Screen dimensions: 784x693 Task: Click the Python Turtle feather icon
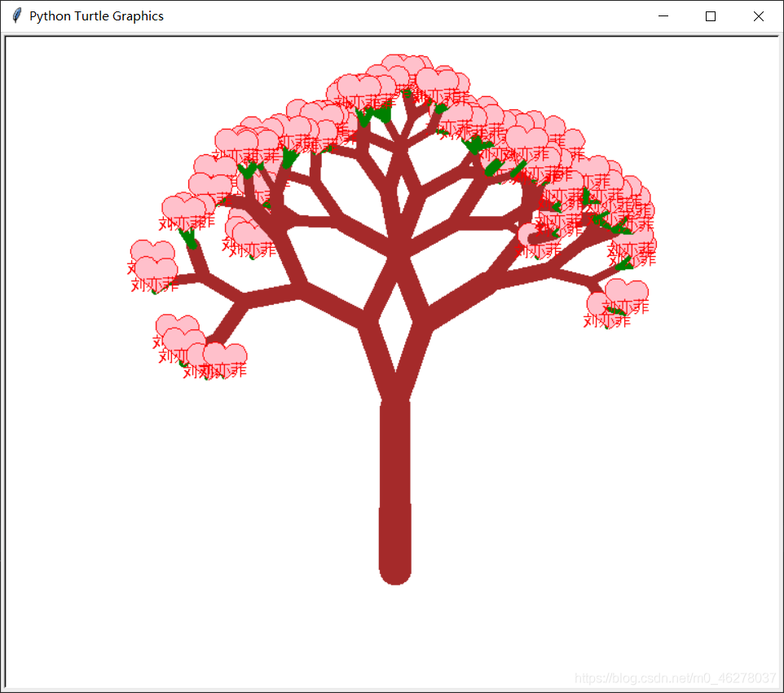pyautogui.click(x=16, y=15)
